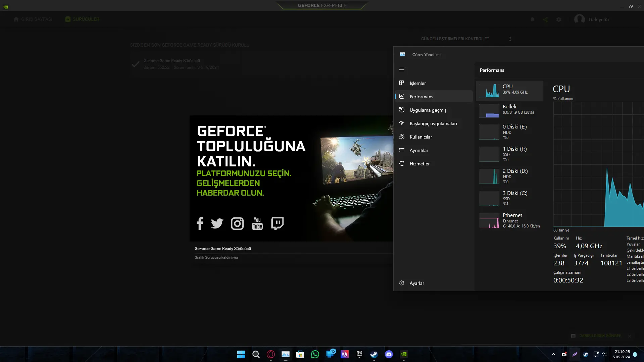Open Turkiye55 account profile
This screenshot has height=362, width=644.
tap(591, 19)
